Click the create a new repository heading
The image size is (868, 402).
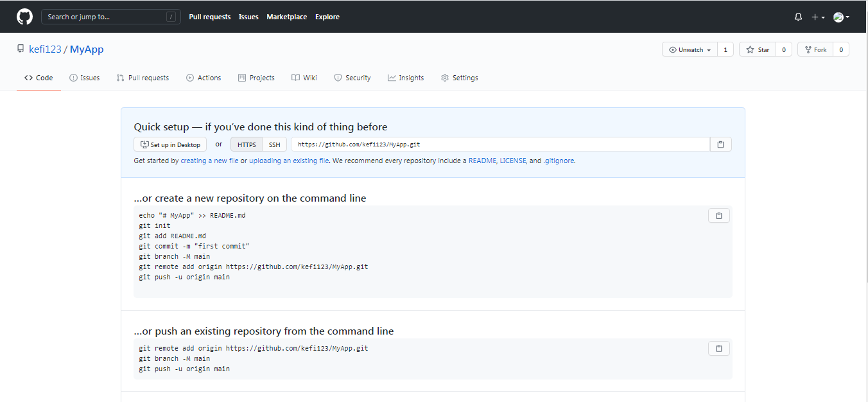[250, 198]
